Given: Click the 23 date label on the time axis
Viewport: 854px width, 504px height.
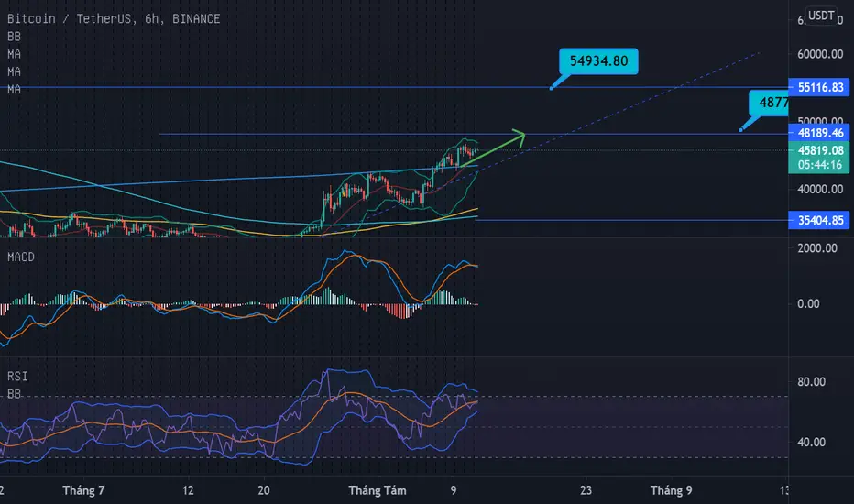Looking at the screenshot, I should (586, 490).
